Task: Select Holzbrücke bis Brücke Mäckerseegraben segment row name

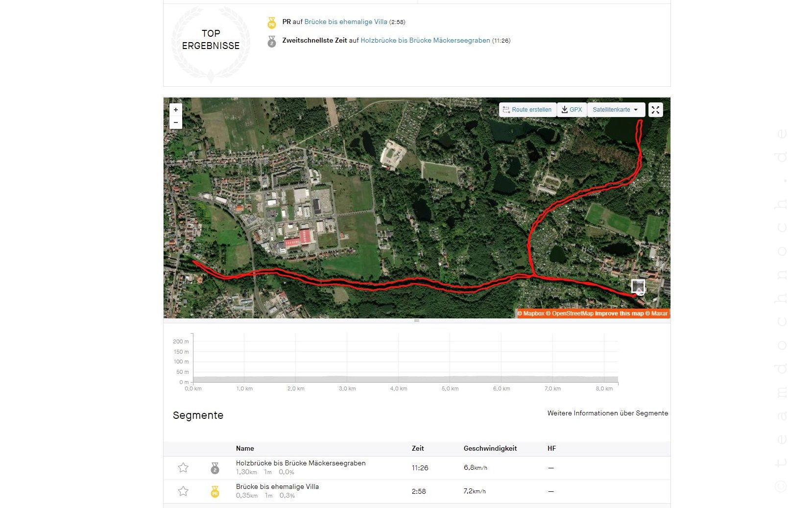Action: coord(301,463)
